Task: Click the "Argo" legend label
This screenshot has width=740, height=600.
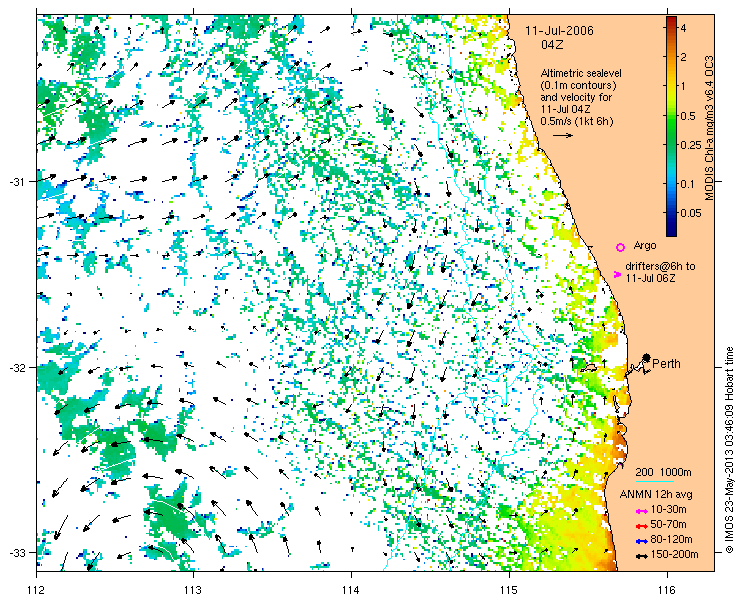Action: pos(645,245)
